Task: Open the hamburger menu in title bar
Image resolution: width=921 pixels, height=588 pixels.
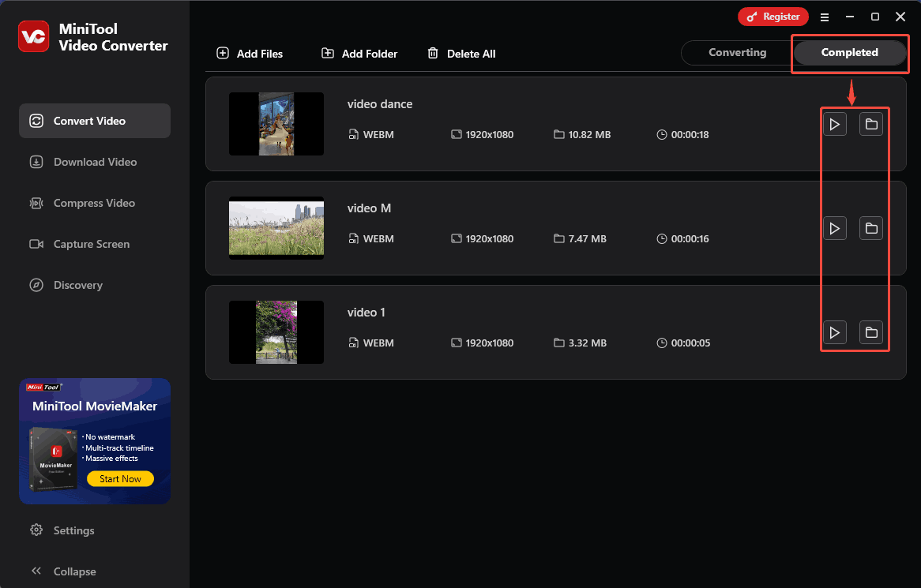Action: coord(825,17)
